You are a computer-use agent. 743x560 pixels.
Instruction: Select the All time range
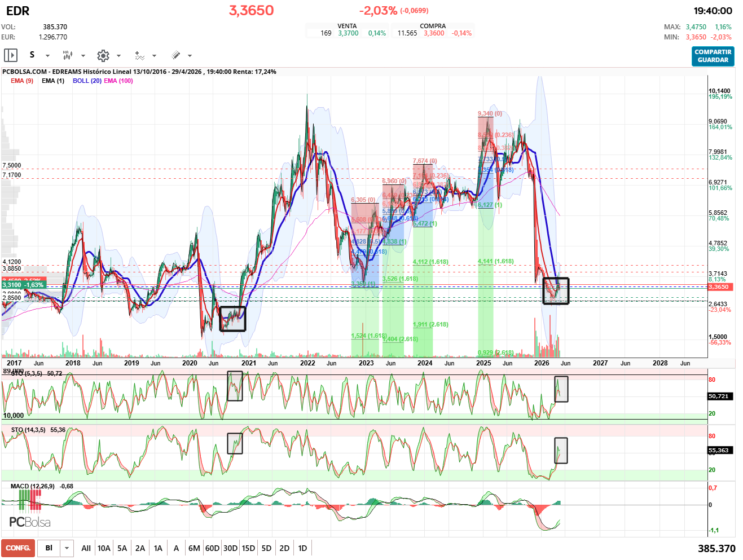pos(86,548)
